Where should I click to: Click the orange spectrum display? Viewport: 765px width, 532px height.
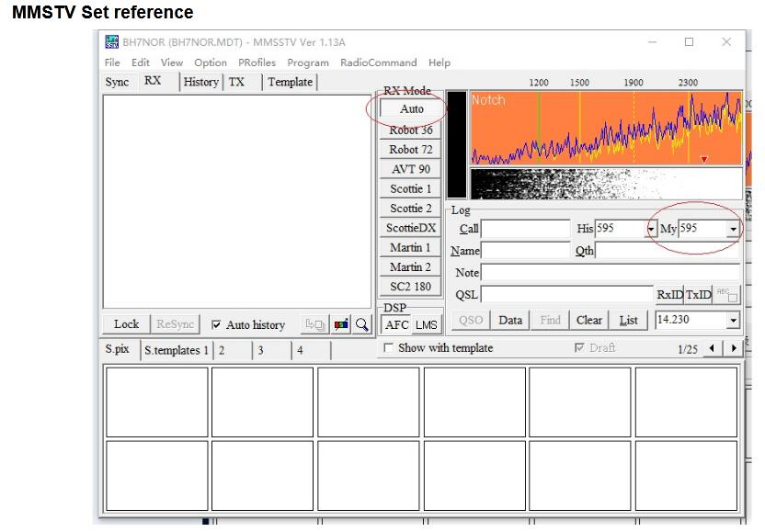tap(605, 127)
